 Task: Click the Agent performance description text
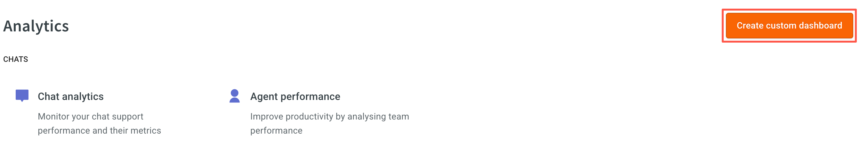pos(330,123)
